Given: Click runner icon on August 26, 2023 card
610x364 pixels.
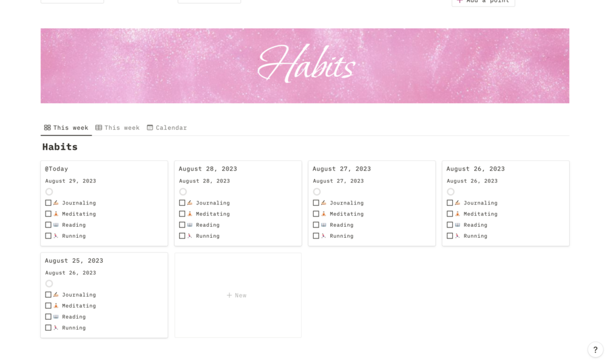Looking at the screenshot, I should pyautogui.click(x=458, y=235).
